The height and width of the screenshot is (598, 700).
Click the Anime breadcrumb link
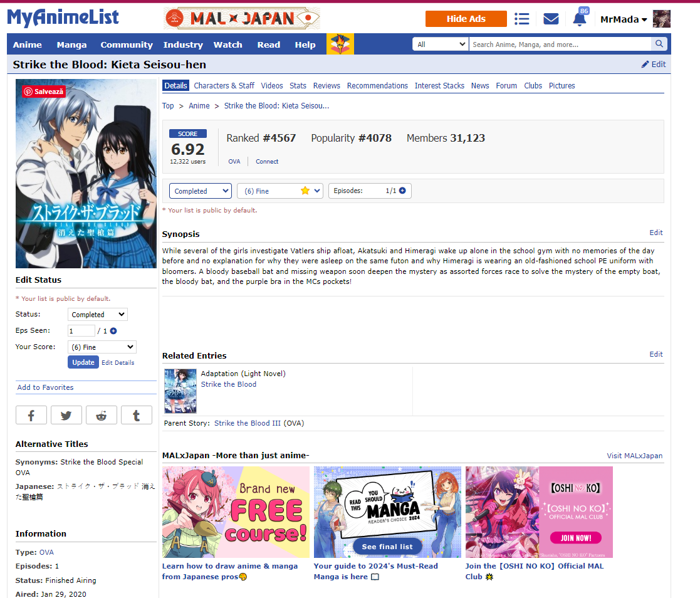(199, 106)
